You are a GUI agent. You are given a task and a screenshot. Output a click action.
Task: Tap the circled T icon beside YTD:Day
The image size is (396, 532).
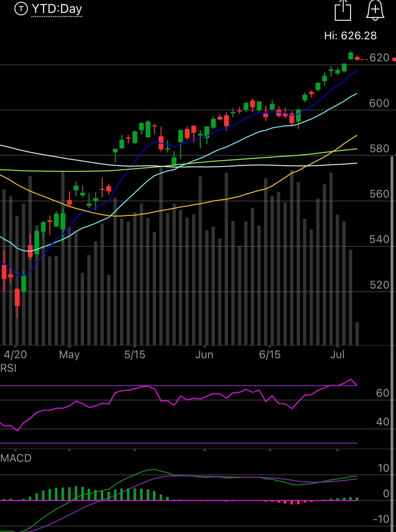[21, 9]
